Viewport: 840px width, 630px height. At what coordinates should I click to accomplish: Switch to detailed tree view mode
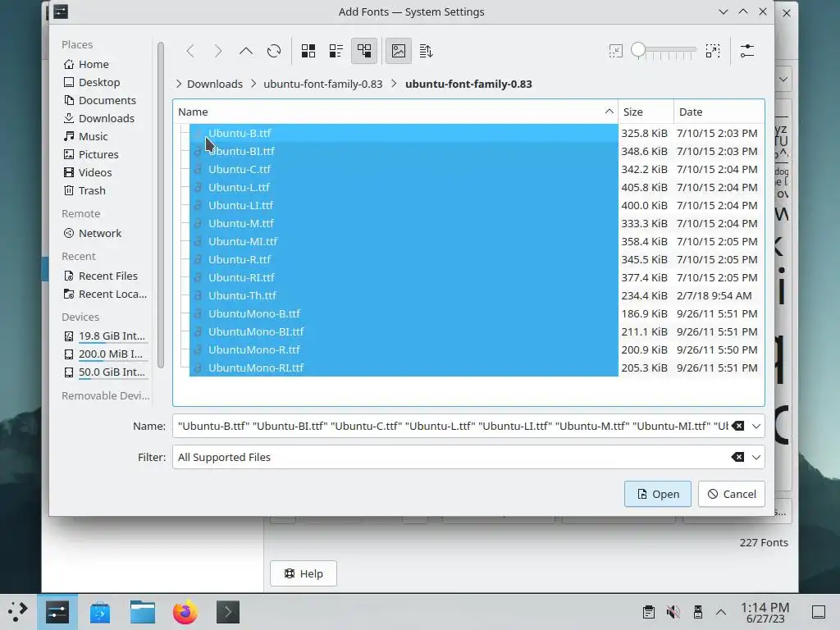coord(364,51)
